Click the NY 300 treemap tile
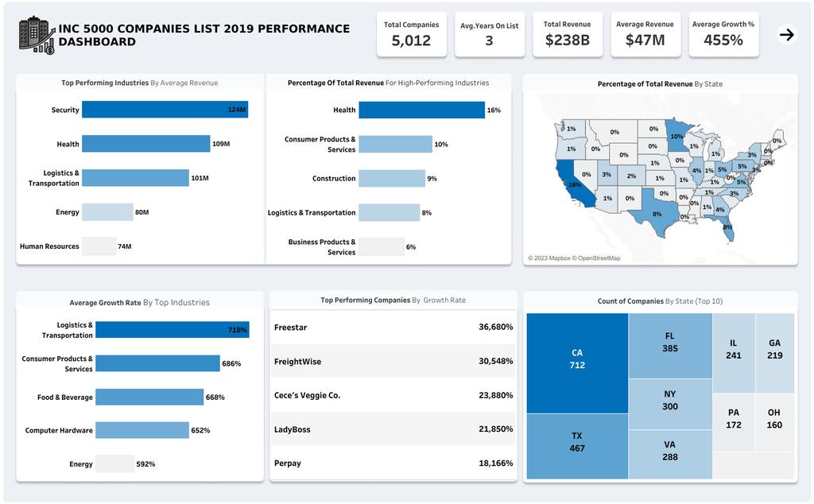 pyautogui.click(x=670, y=404)
